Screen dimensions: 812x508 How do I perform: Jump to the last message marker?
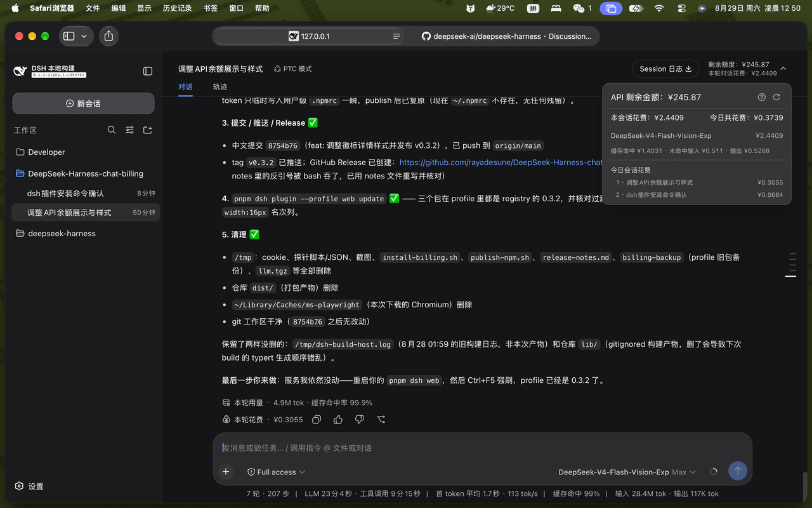(790, 276)
